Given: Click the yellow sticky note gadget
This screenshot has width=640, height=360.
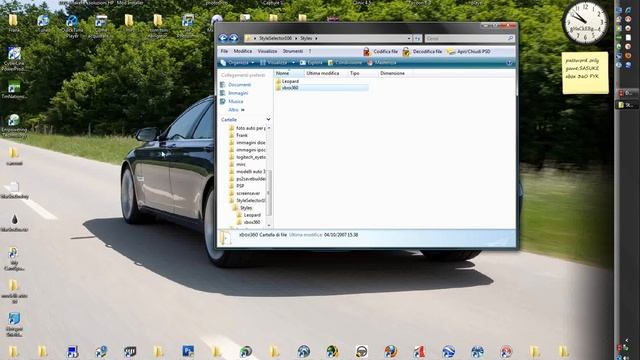Looking at the screenshot, I should point(585,73).
